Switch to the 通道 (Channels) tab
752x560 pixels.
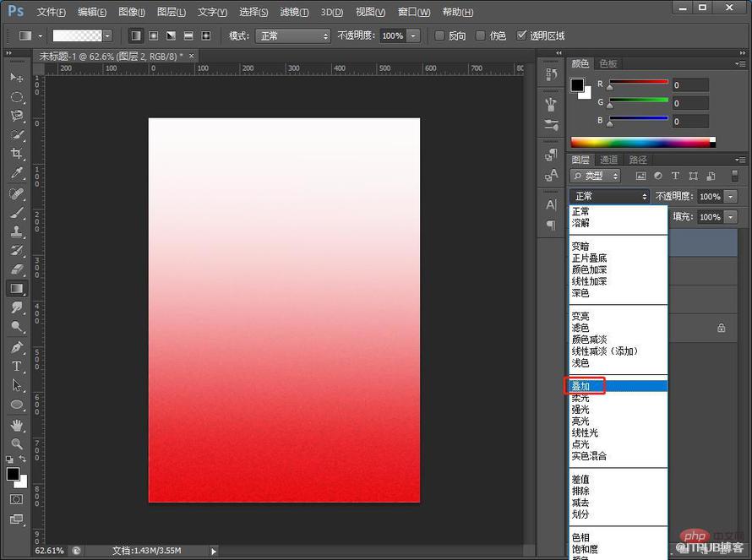608,160
